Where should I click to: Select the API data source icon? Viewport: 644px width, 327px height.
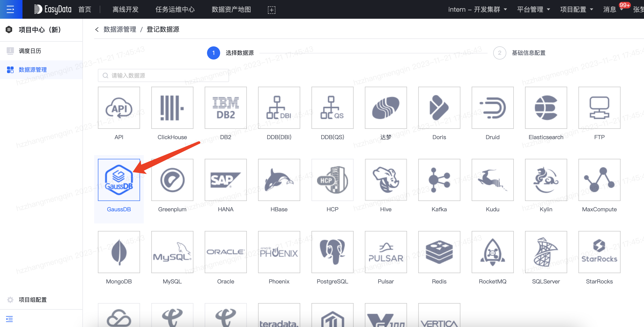(119, 108)
